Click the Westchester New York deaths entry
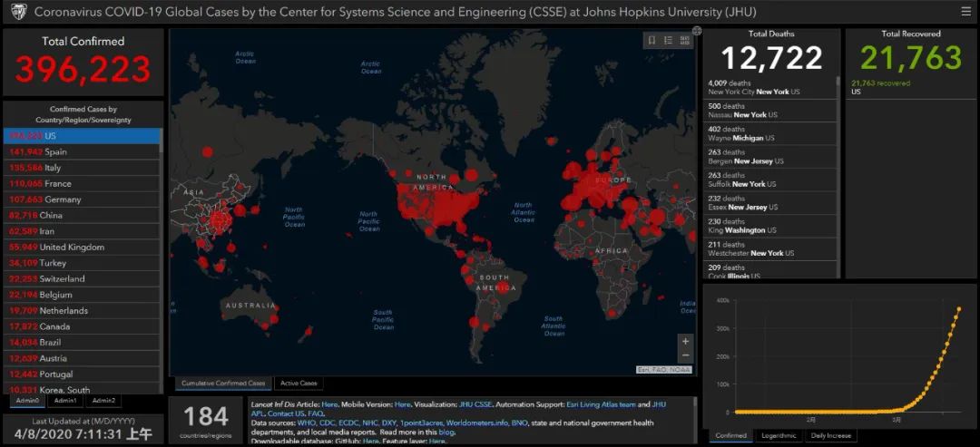This screenshot has height=447, width=980. click(770, 249)
